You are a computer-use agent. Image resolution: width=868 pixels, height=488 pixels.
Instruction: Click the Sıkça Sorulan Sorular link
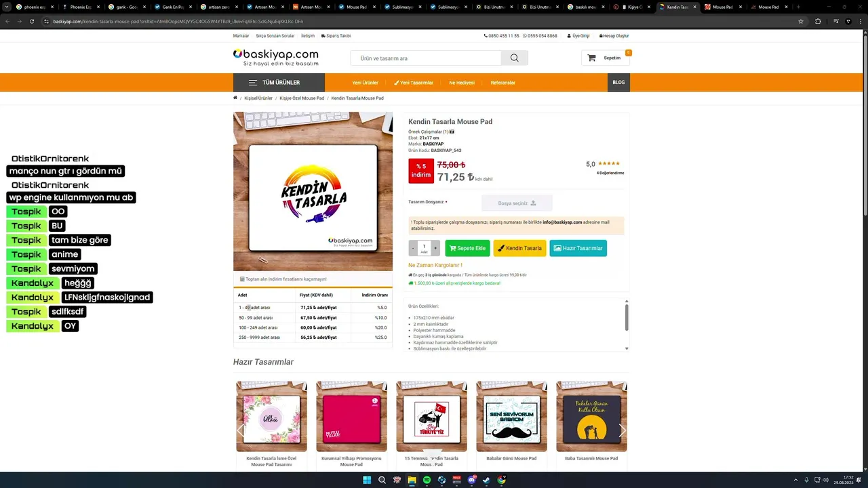tap(275, 36)
